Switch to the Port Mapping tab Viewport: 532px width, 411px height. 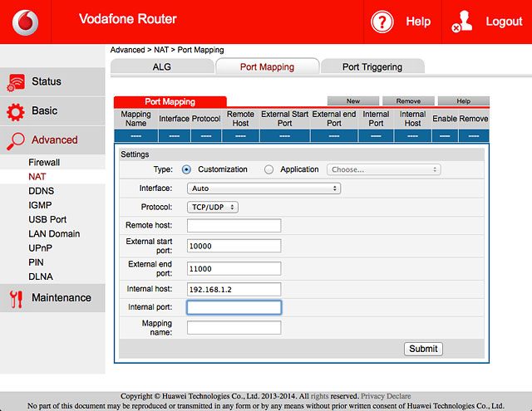coord(267,66)
